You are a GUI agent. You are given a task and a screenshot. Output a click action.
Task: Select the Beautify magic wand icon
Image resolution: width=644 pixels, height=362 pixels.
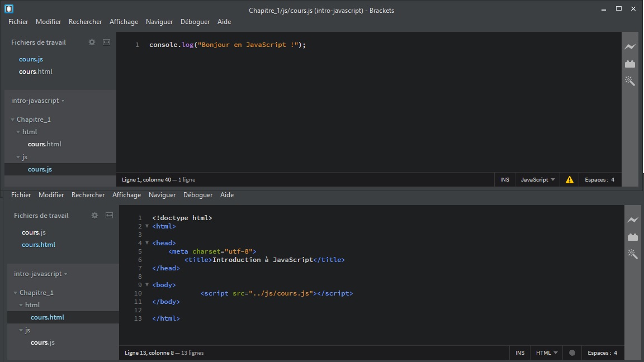(630, 81)
